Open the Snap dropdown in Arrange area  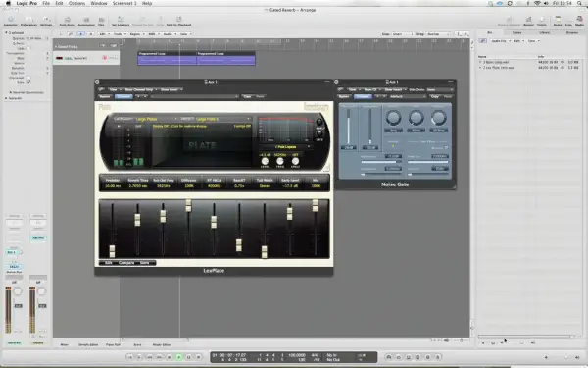[402, 33]
